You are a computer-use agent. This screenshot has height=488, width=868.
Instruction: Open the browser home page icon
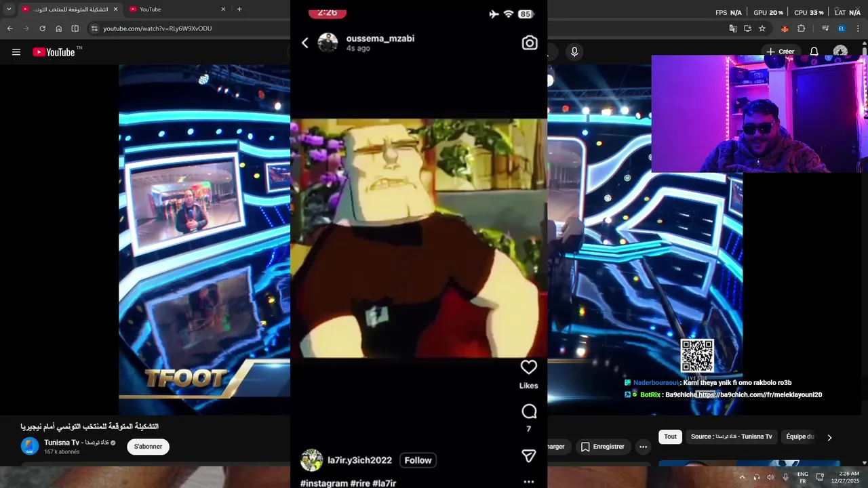click(x=58, y=28)
